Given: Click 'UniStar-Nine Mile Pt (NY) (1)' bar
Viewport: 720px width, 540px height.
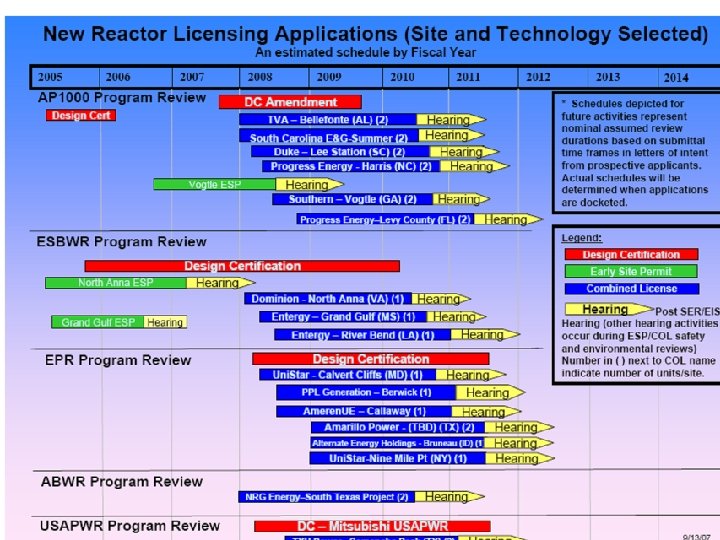Looking at the screenshot, I should 397,458.
